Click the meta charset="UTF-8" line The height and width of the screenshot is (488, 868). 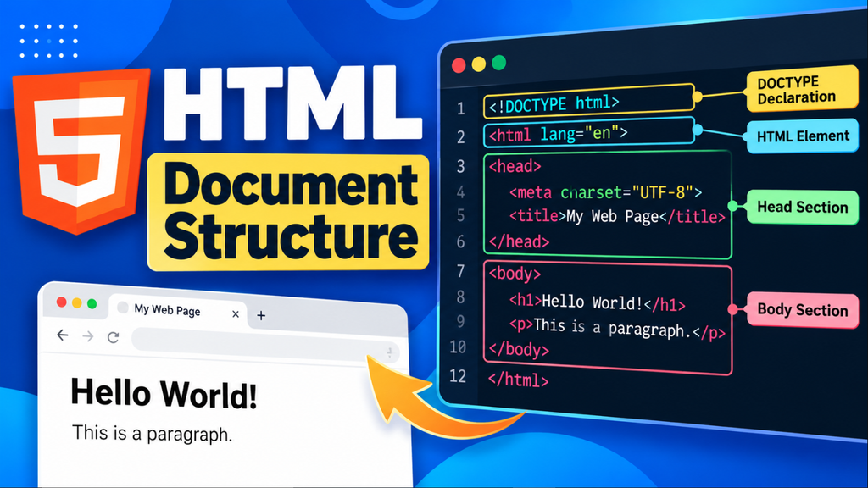pyautogui.click(x=605, y=192)
